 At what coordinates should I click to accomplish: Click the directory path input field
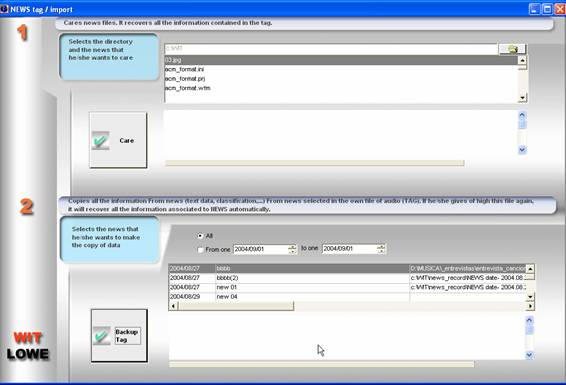[331, 48]
